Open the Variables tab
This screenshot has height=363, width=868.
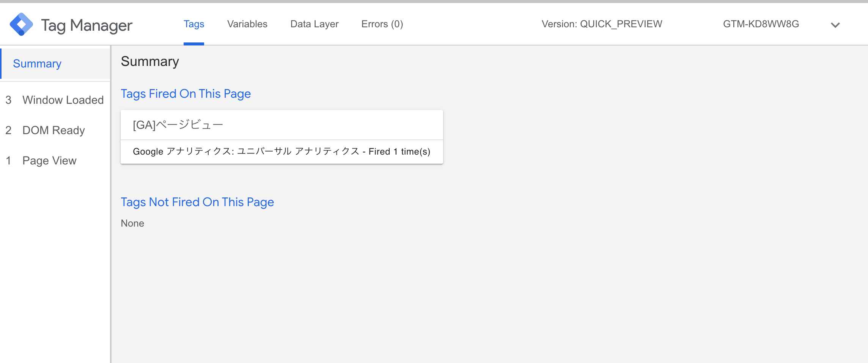coord(247,24)
